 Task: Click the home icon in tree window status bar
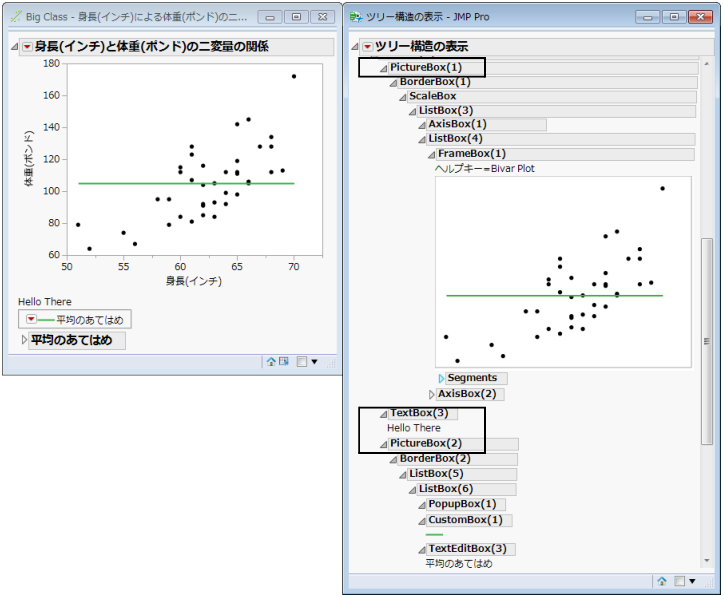coord(662,581)
